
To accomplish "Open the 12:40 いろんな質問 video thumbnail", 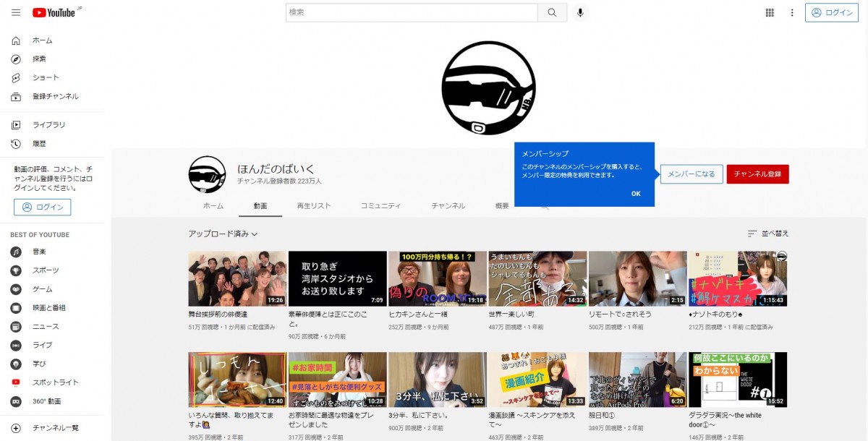I will click(x=237, y=380).
